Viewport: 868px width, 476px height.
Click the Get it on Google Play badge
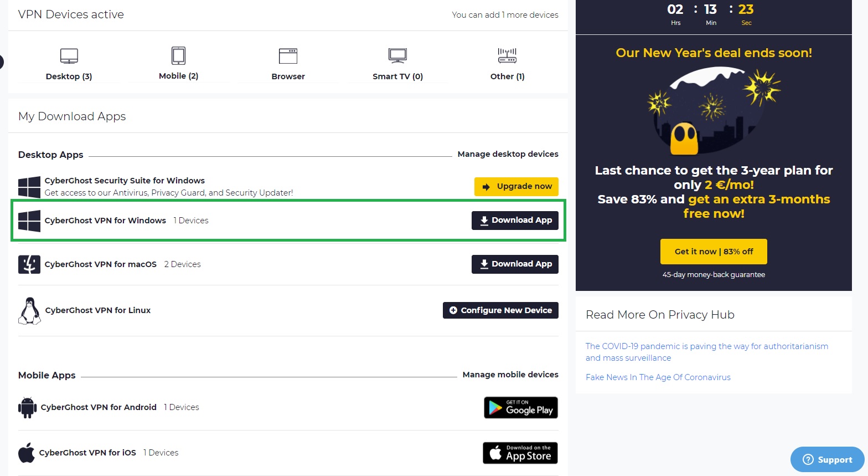click(520, 408)
